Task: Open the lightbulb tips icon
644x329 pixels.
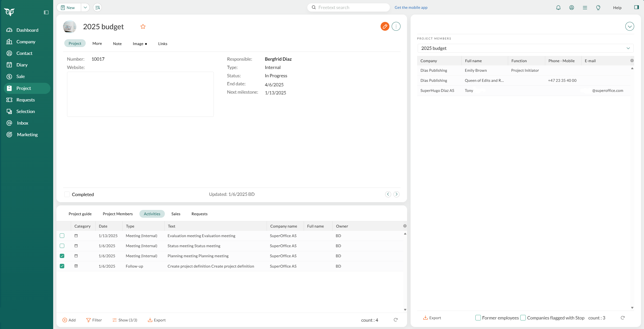Action: pyautogui.click(x=598, y=8)
